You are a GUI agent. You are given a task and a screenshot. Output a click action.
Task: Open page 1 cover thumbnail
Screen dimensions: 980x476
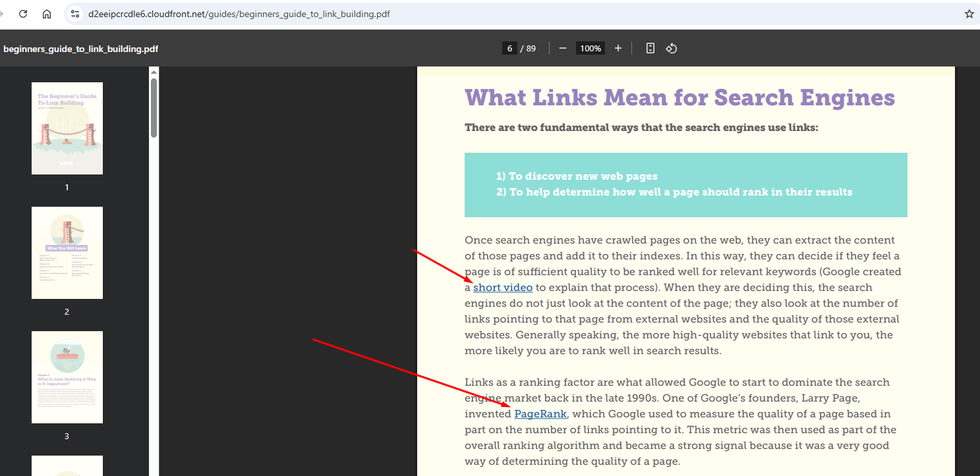(67, 128)
